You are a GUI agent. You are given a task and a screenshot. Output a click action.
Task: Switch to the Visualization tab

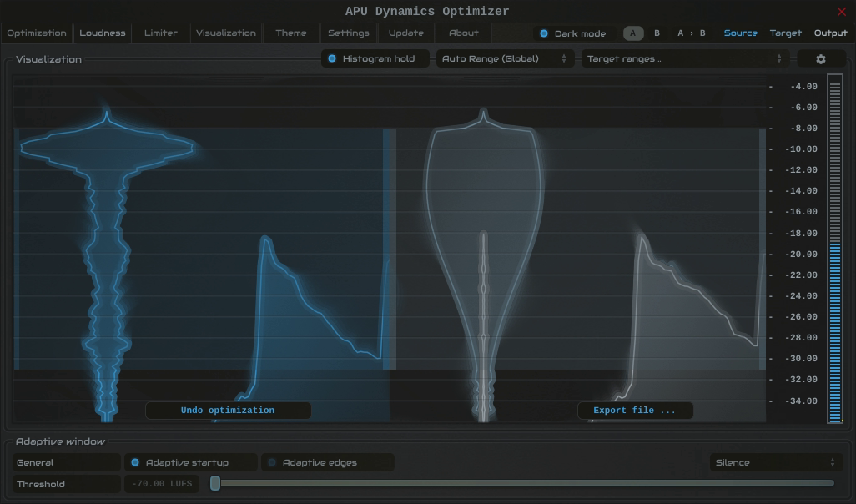click(x=226, y=33)
